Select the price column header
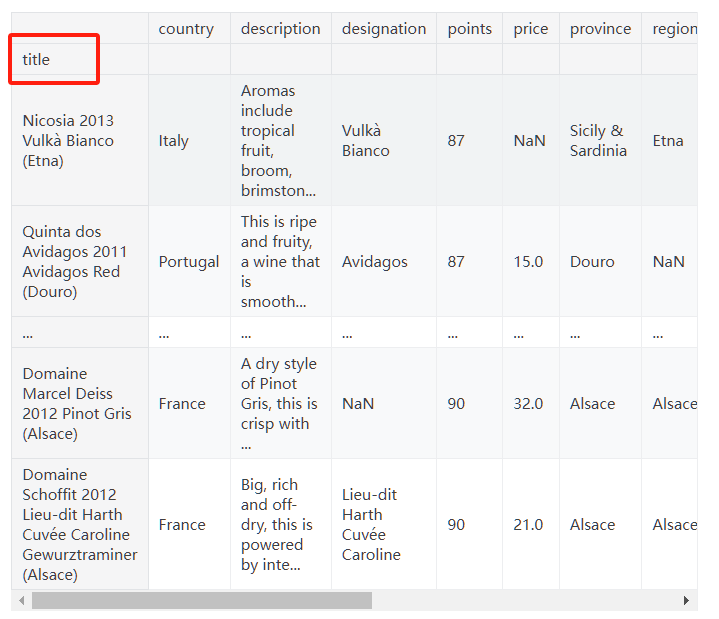The image size is (719, 619). point(530,29)
